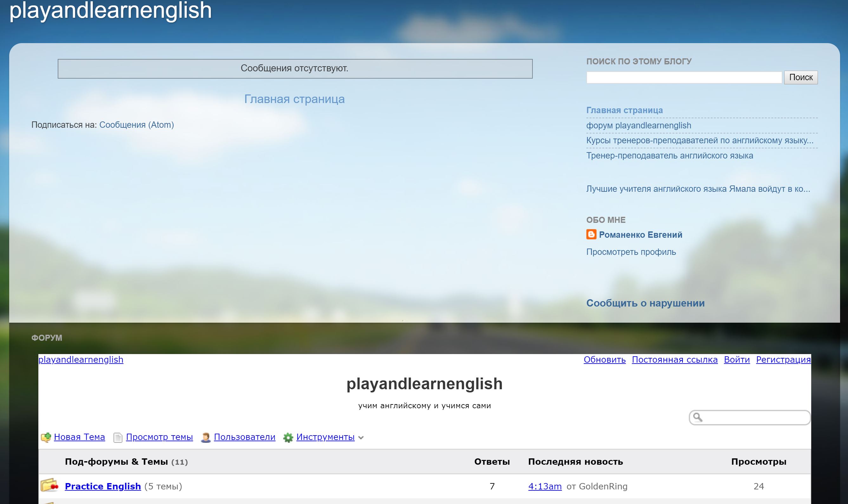Image resolution: width=848 pixels, height=504 pixels.
Task: Open the 4:13am last post link
Action: point(545,486)
